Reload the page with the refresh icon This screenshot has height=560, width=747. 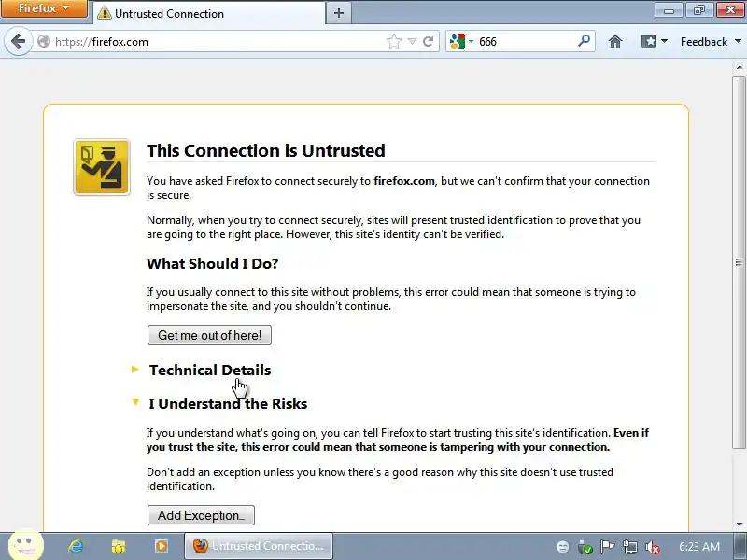coord(429,41)
